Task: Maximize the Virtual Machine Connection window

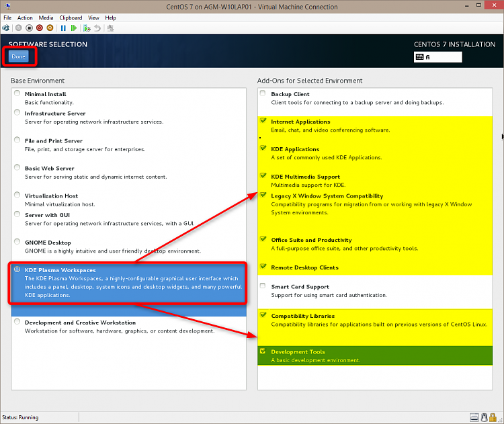Action: point(478,5)
